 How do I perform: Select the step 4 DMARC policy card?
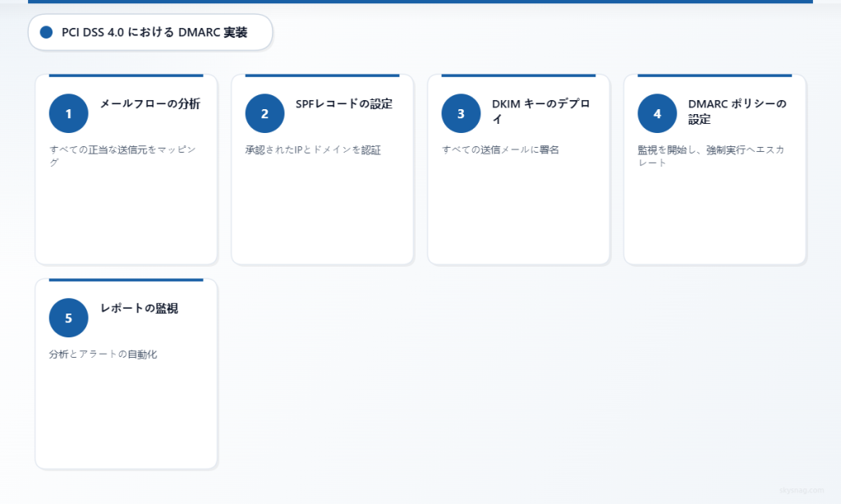point(715,170)
